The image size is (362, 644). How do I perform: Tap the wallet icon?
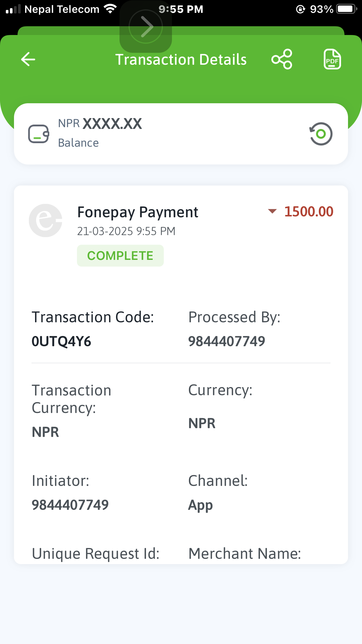38,134
